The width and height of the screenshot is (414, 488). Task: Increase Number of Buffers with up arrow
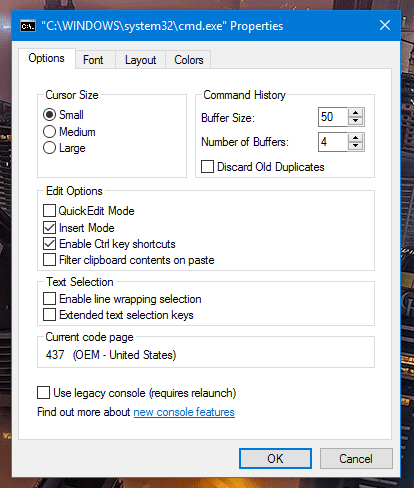[355, 138]
